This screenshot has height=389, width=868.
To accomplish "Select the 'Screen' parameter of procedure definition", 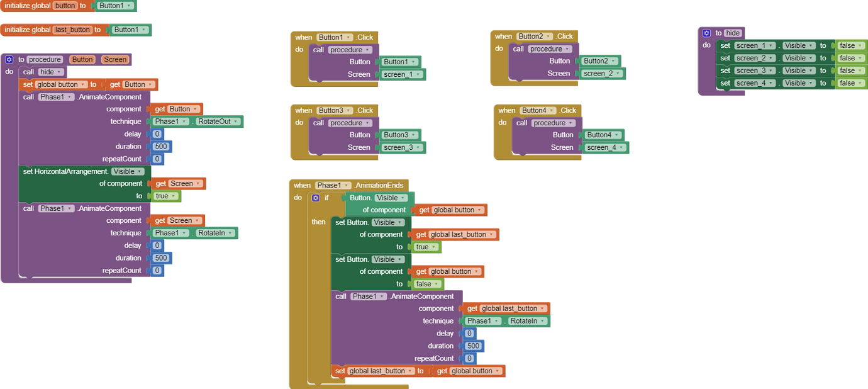I will click(115, 59).
